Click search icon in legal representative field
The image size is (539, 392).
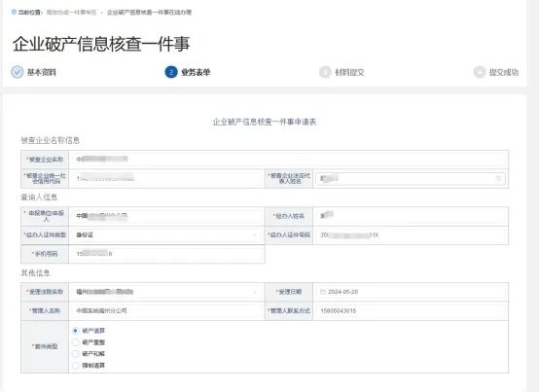498,178
